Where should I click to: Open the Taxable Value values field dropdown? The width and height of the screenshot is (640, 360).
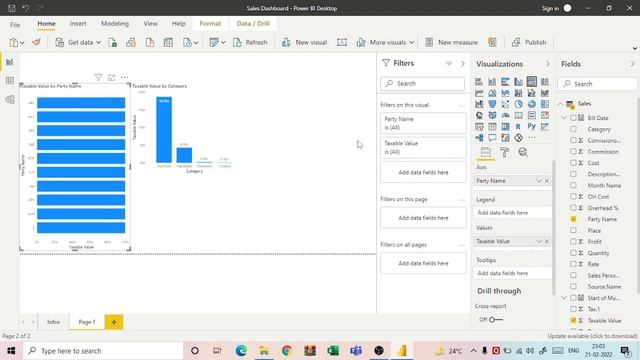pos(539,241)
